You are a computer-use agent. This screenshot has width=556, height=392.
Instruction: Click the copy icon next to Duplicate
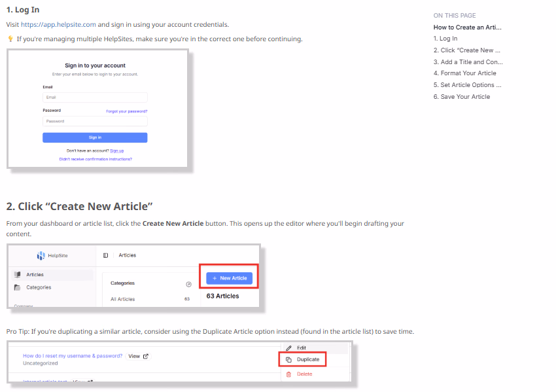click(288, 360)
